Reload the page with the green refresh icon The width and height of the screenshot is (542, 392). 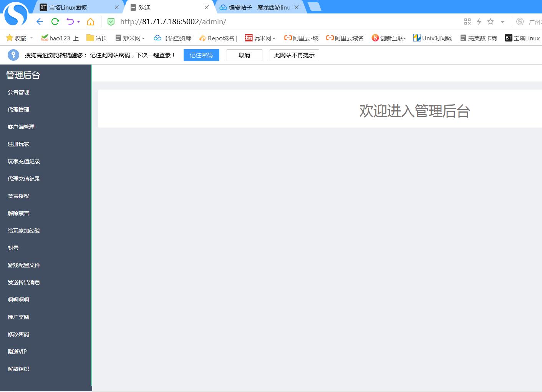pos(55,22)
